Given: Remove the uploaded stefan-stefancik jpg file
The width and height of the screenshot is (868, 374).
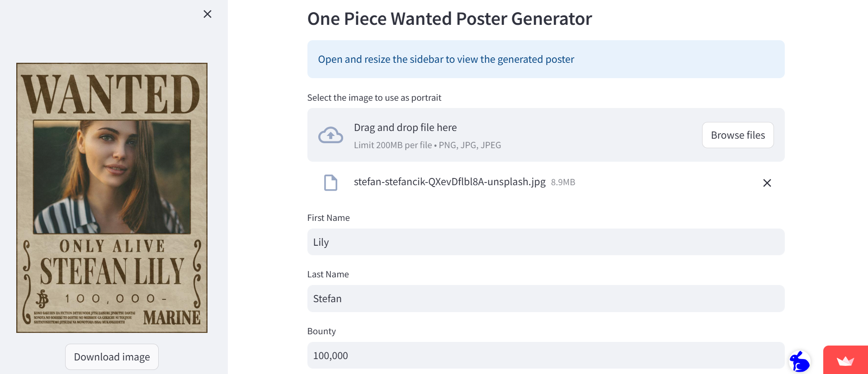Looking at the screenshot, I should coord(767,183).
